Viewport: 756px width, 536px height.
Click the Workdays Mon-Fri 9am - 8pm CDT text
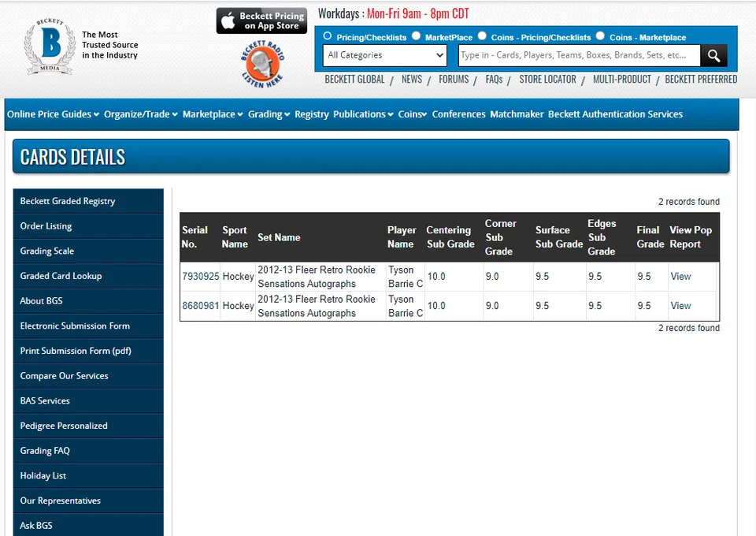pyautogui.click(x=394, y=14)
